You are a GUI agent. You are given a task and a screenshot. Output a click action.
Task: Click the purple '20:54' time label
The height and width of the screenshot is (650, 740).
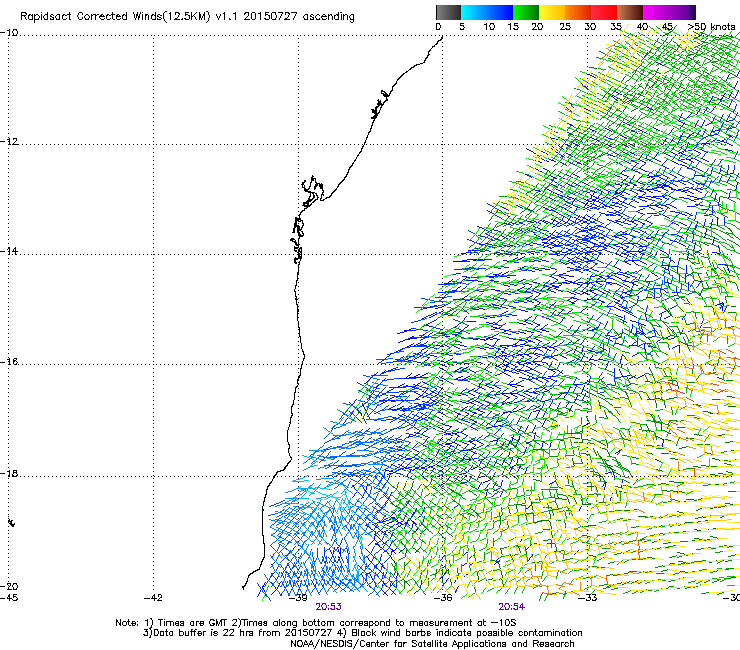click(x=512, y=607)
